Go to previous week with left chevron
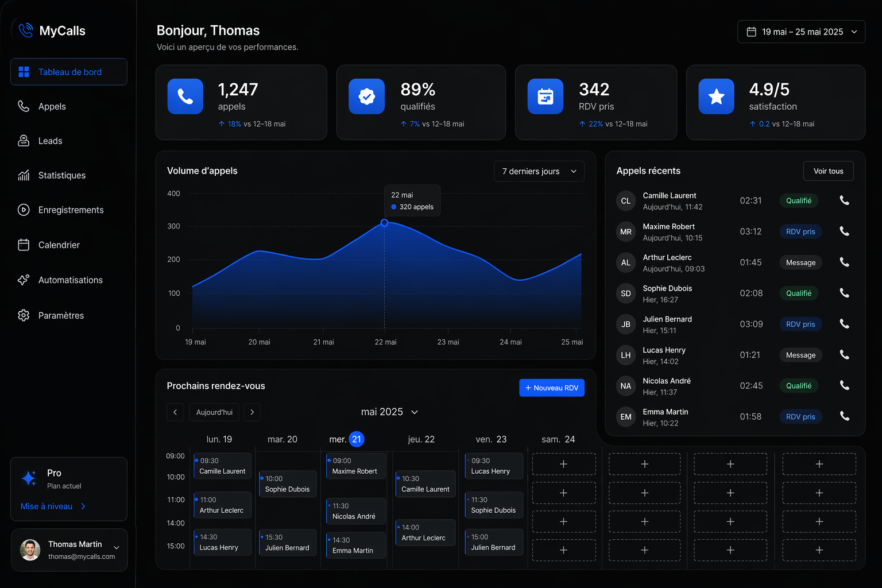This screenshot has width=882, height=588. [175, 412]
